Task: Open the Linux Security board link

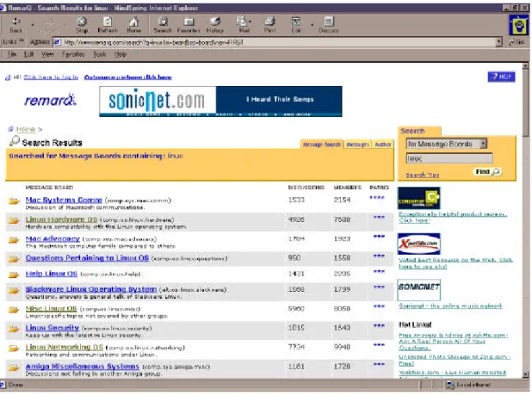Action: (53, 328)
